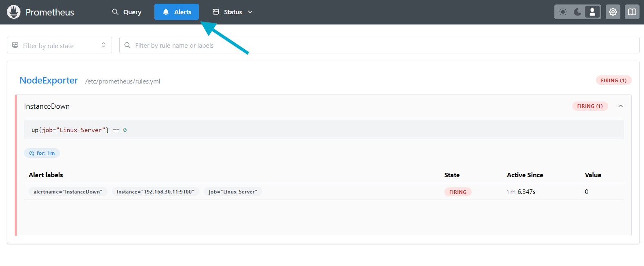Switch to dark theme moon icon
The width and height of the screenshot is (644, 266).
coord(578,12)
